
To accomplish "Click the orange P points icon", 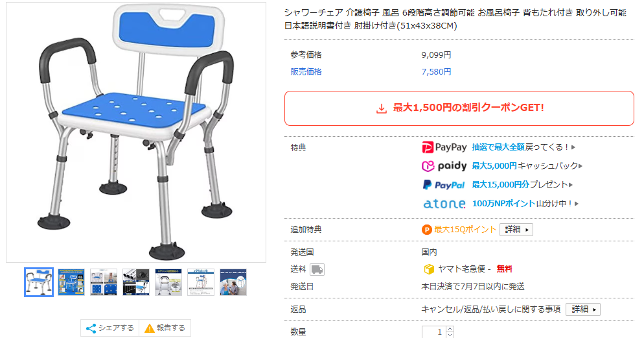I will click(x=427, y=230).
